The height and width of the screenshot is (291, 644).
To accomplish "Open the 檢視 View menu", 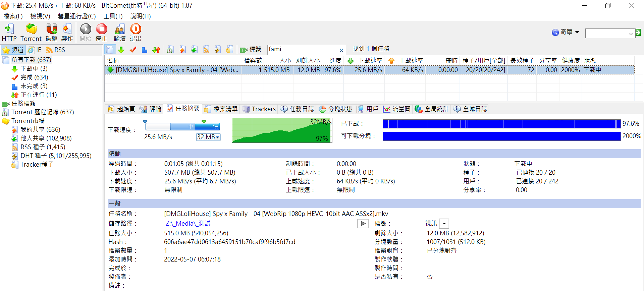I will (x=40, y=16).
